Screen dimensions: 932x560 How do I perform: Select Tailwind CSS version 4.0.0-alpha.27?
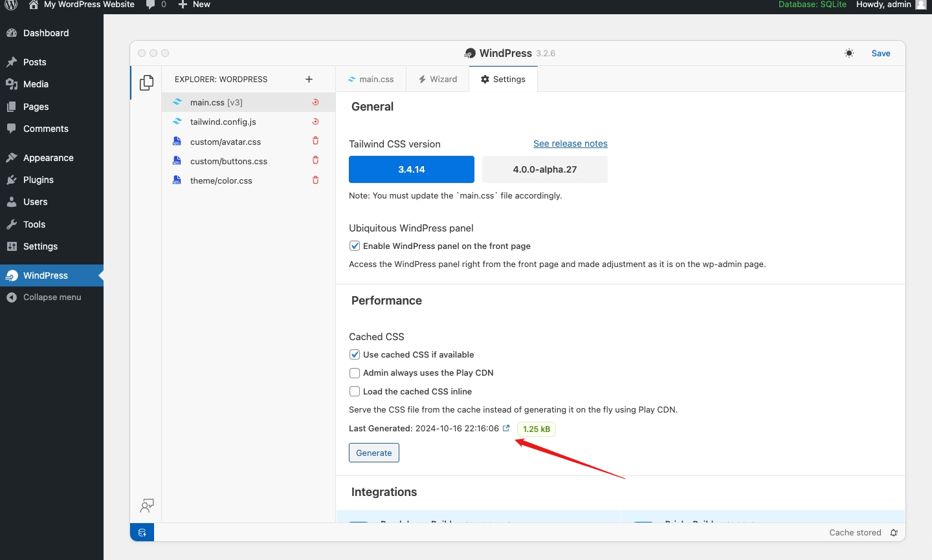tap(544, 169)
